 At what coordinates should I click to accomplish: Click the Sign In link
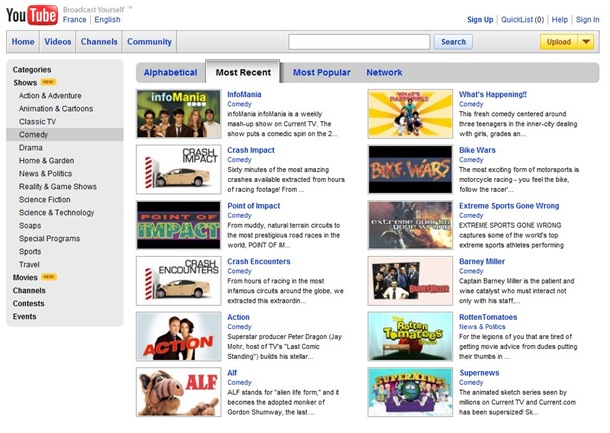coord(587,19)
